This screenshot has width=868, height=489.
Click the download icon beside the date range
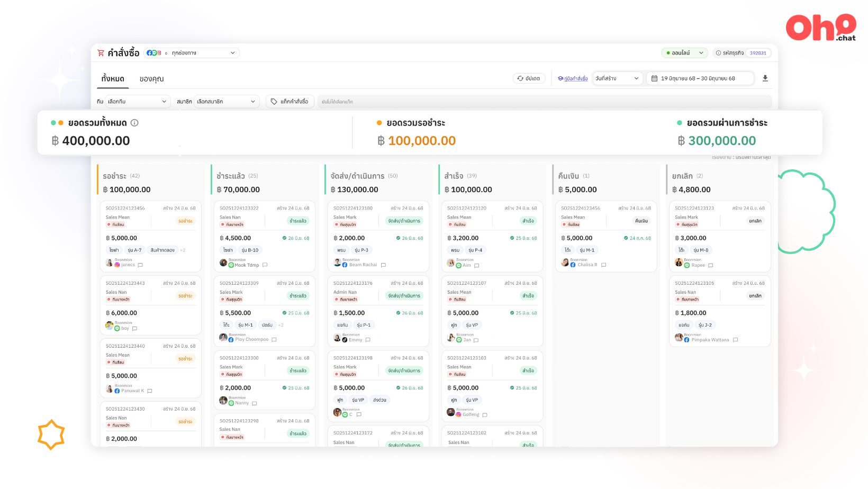[765, 78]
